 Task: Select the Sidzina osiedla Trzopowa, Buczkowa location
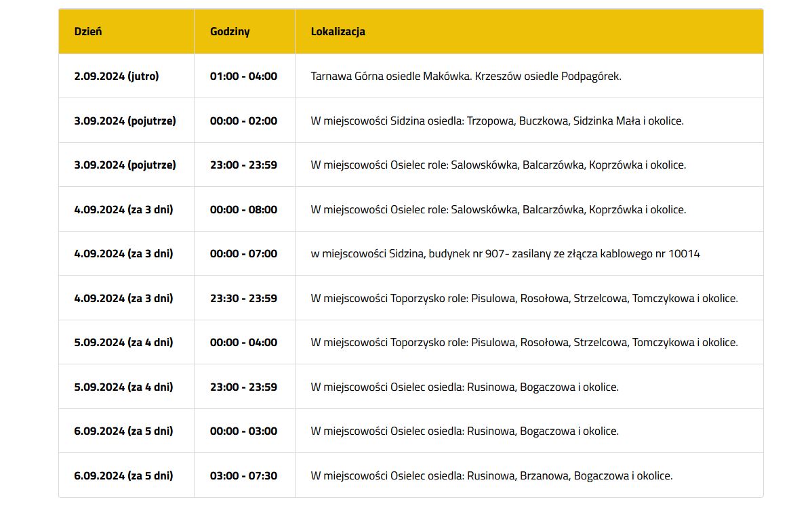coord(497,121)
